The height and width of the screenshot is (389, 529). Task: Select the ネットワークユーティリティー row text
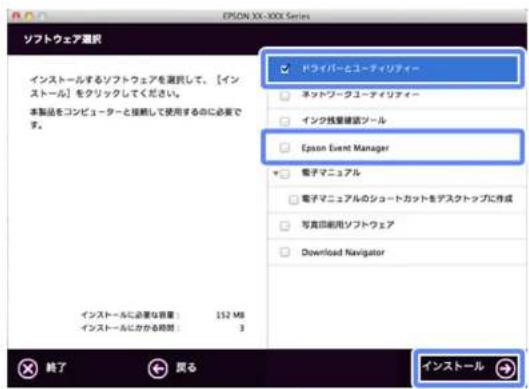point(360,94)
